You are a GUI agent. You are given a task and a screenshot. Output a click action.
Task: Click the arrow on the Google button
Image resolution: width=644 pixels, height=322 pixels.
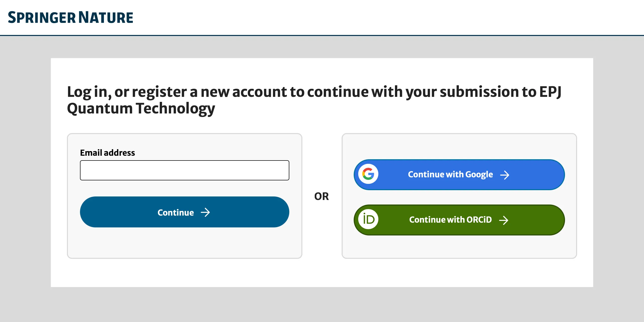[505, 175]
